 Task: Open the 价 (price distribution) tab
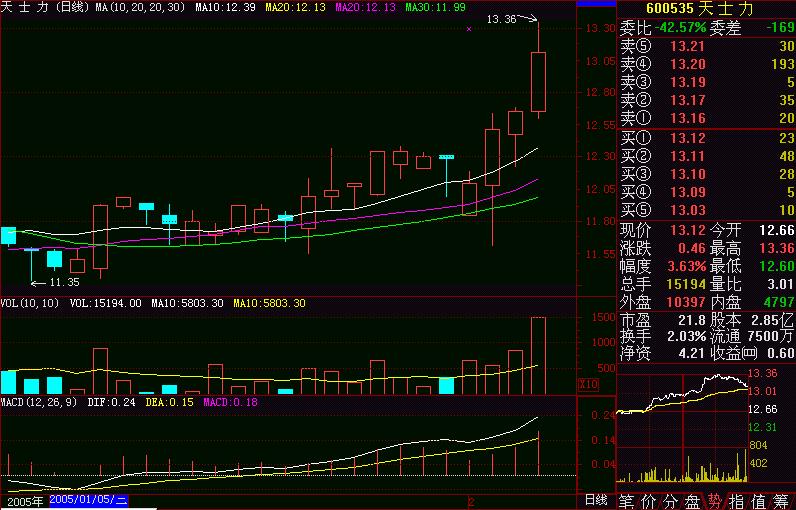[x=650, y=500]
